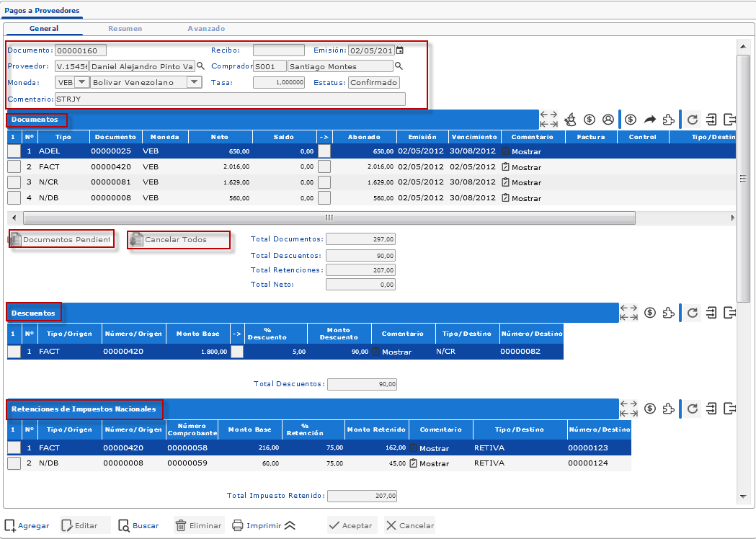Click the user profile icon in Documentos toolbar
Image resolution: width=756 pixels, height=539 pixels.
(608, 120)
